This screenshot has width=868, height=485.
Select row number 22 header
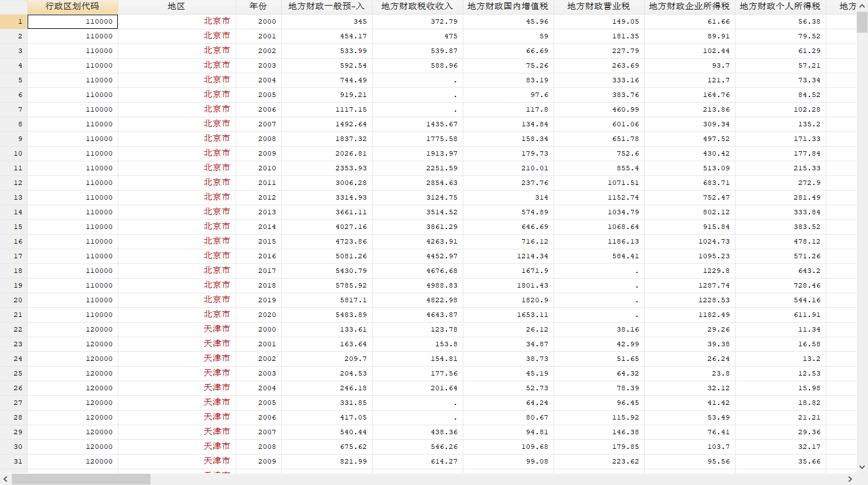pyautogui.click(x=14, y=329)
